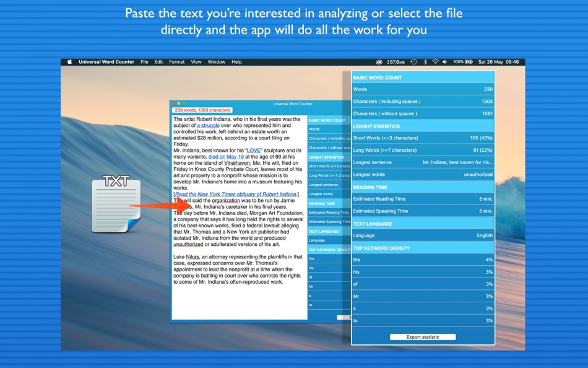Viewport: 588px width, 368px height.
Task: Click Words row showing 230 in enlarged panel
Action: [x=423, y=89]
